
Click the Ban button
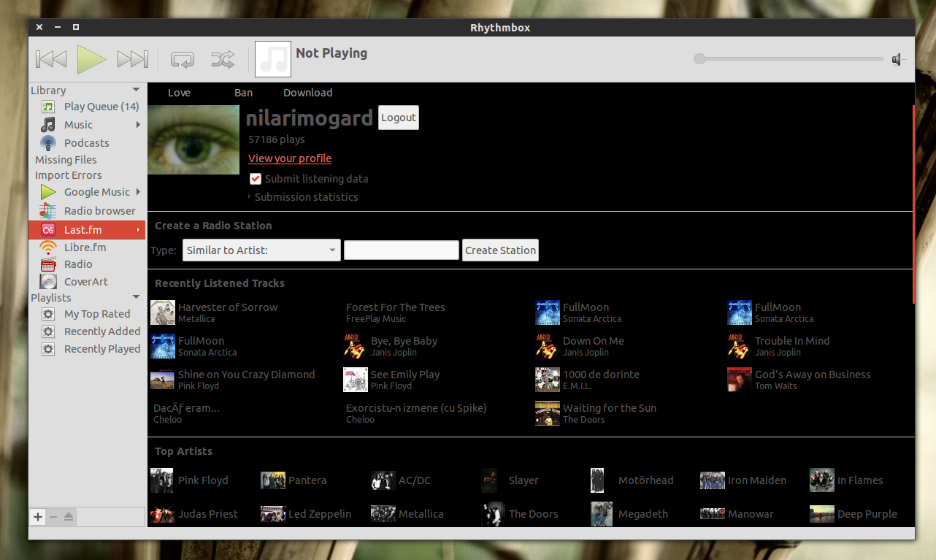pyautogui.click(x=243, y=93)
